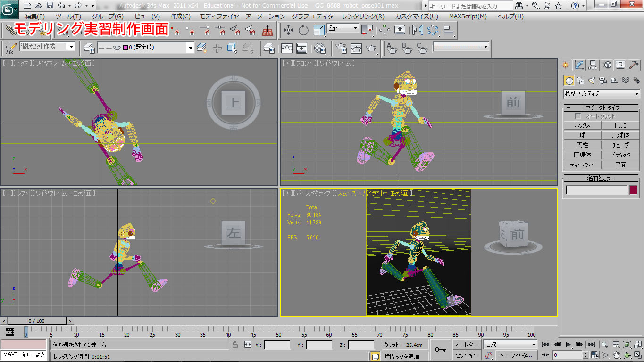Open the Material Editor icon
Screen dimensions: 644x362
(320, 48)
